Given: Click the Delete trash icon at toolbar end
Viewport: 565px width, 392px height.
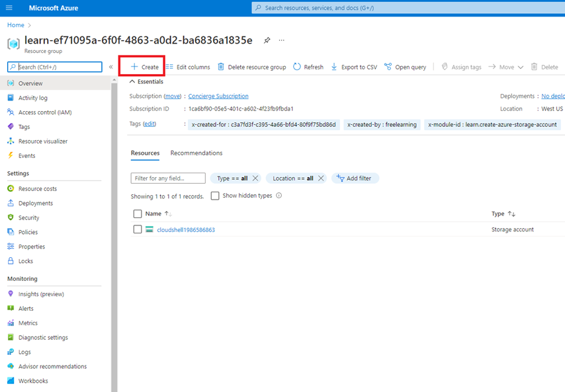Looking at the screenshot, I should 535,67.
